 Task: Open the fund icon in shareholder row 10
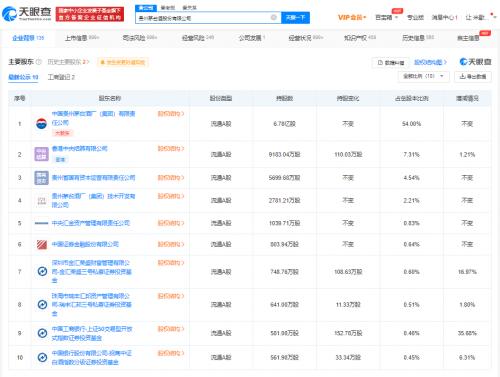point(42,357)
